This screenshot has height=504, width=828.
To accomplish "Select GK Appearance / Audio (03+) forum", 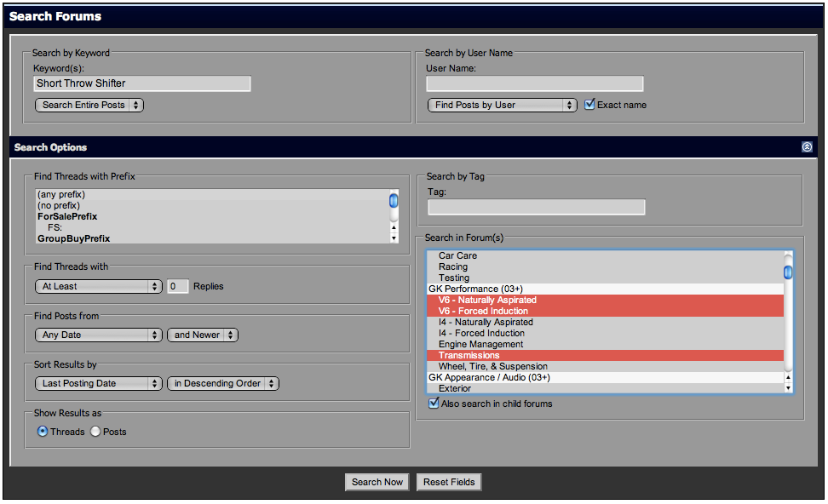I will tap(605, 377).
